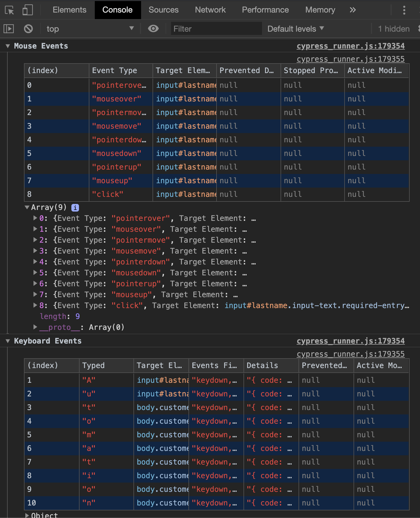
Task: Click the blue info badge beside Array(9)
Action: click(x=75, y=208)
